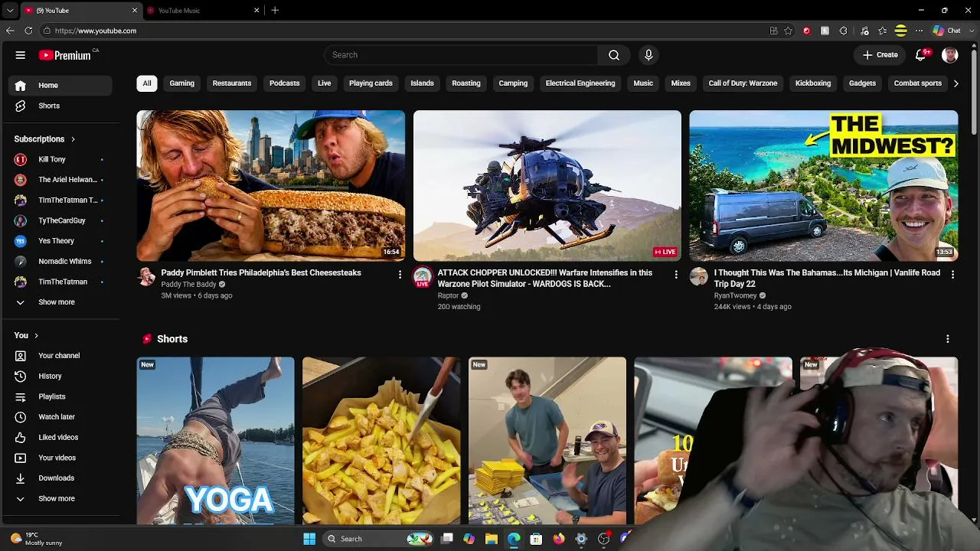Screen dimensions: 980x551
Task: Start voice search with the microphone
Action: pos(648,55)
